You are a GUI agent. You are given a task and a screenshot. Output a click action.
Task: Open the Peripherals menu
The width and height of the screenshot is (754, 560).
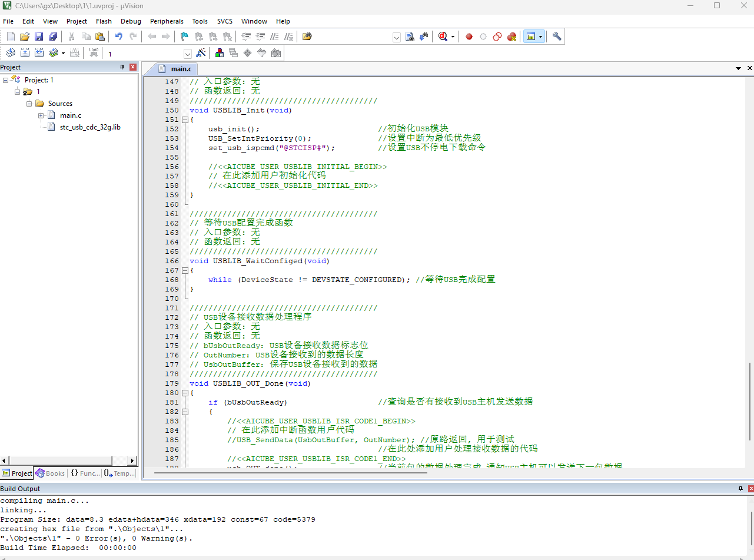click(x=167, y=21)
